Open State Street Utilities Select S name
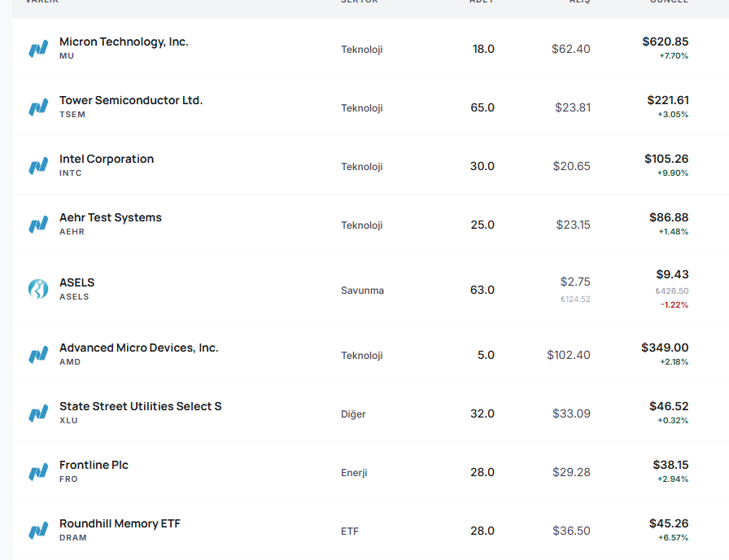The image size is (729, 560). tap(141, 406)
